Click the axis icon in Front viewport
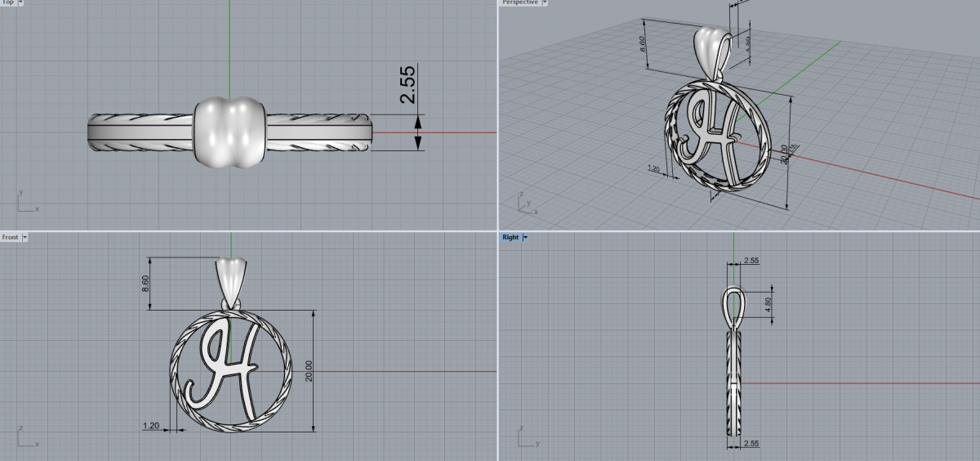The width and height of the screenshot is (980, 461). (24, 438)
